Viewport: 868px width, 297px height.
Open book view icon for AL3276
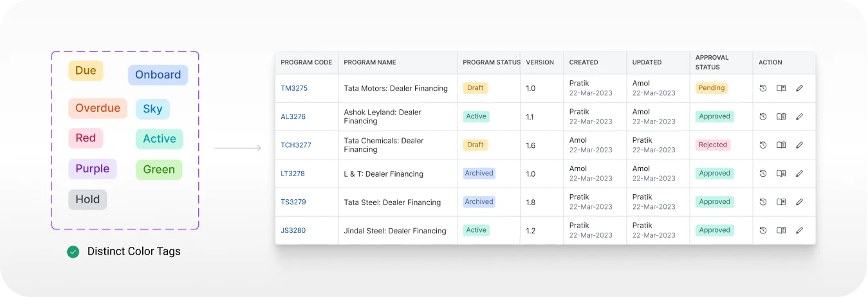(781, 116)
